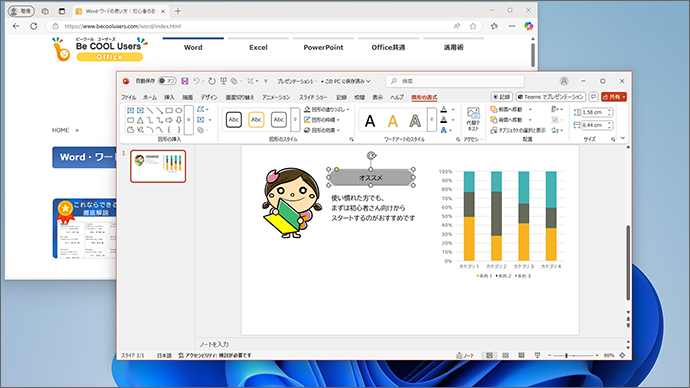Open the text fill A dropdown arrow
The width and height of the screenshot is (690, 388).
454,110
